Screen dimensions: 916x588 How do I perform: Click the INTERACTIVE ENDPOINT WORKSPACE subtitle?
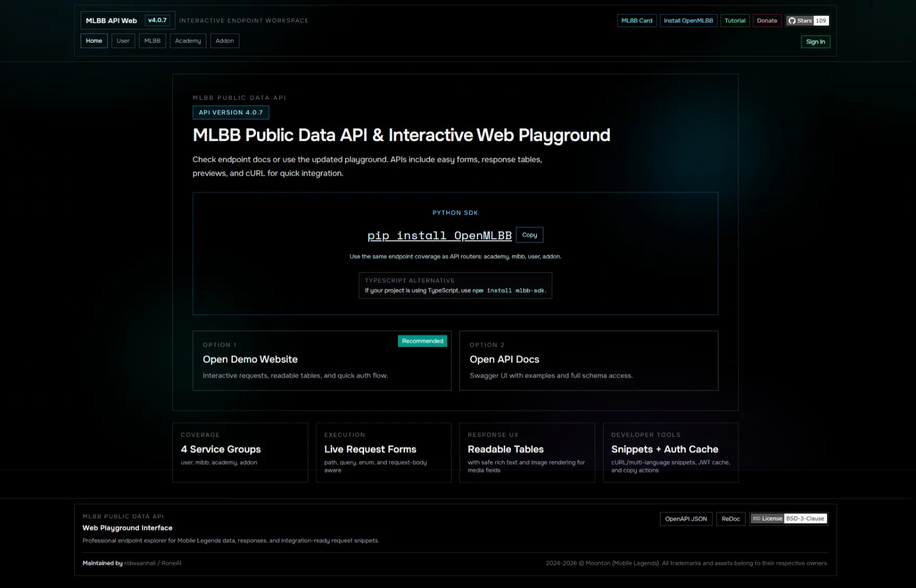coord(244,21)
